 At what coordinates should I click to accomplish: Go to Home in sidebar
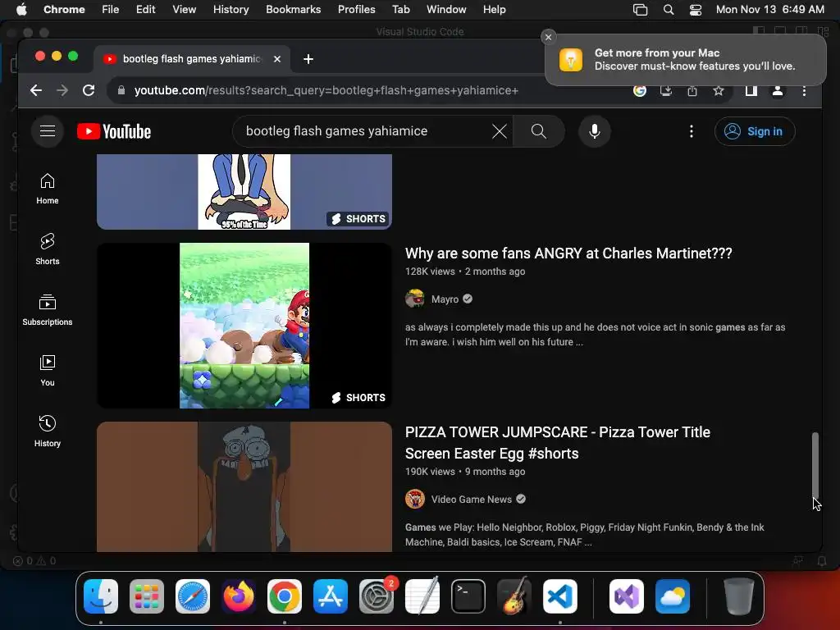(48, 189)
